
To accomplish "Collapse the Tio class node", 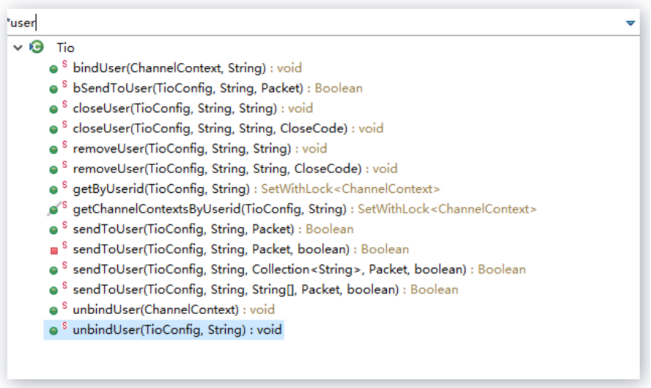I will tap(17, 48).
